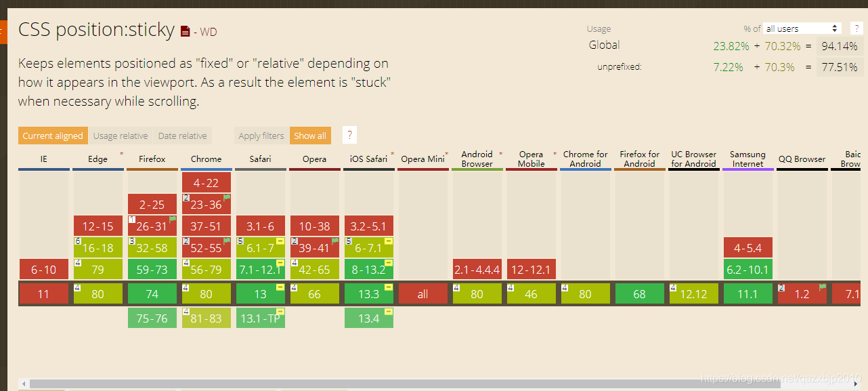The height and width of the screenshot is (391, 868).
Task: Click the UC Browser 12.12 cell
Action: click(x=694, y=293)
